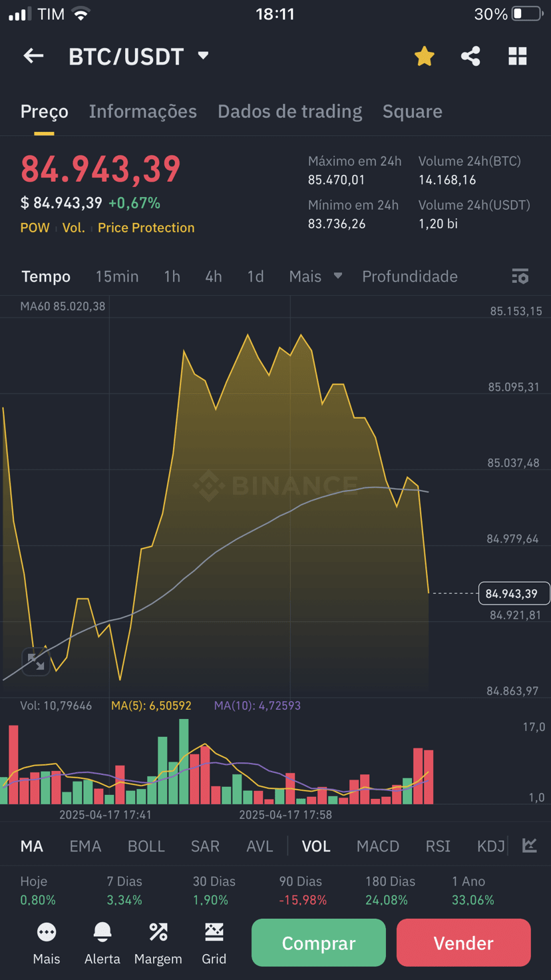Go back using the left arrow

click(x=33, y=56)
